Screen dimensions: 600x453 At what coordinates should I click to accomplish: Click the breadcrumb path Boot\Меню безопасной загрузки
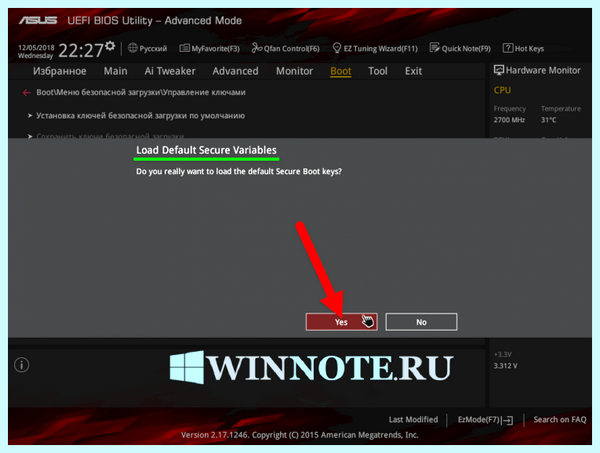pos(141,92)
